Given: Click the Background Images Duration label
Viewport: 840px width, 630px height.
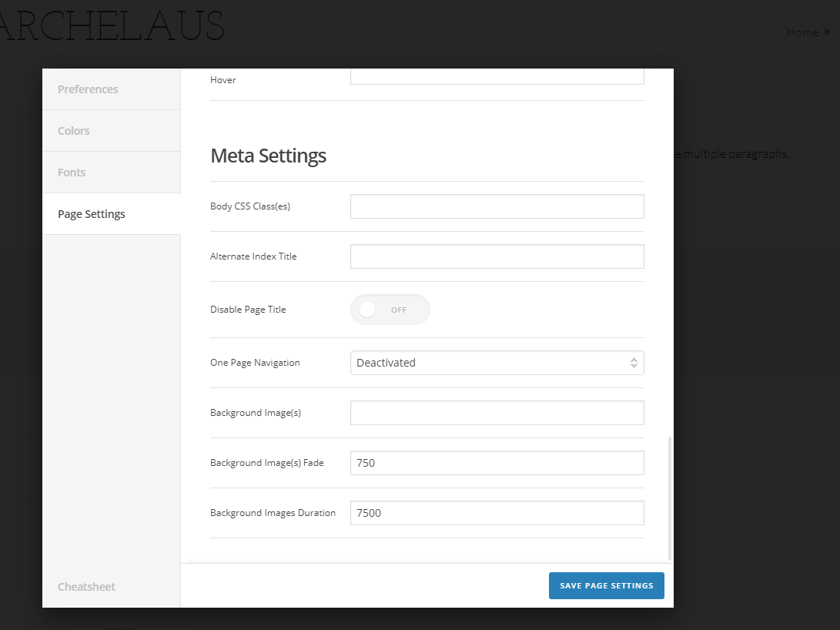Looking at the screenshot, I should [x=273, y=513].
